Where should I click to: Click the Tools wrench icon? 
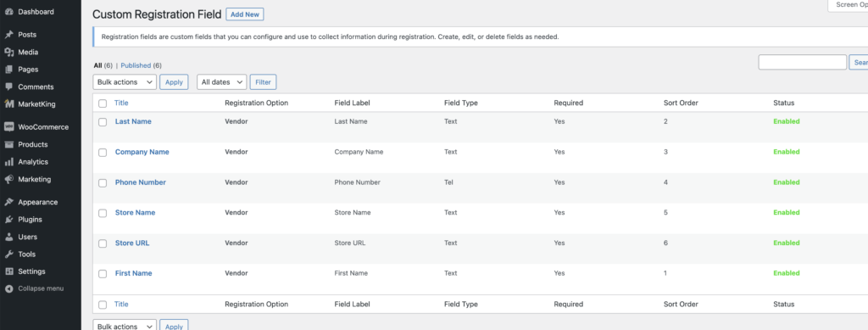point(8,254)
